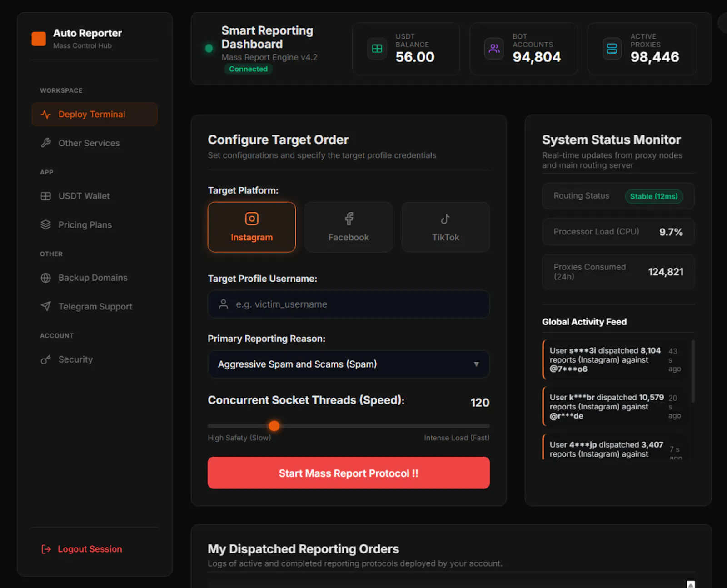Open the Primary Reporting Reason dropdown
Viewport: 727px width, 588px height.
[349, 364]
